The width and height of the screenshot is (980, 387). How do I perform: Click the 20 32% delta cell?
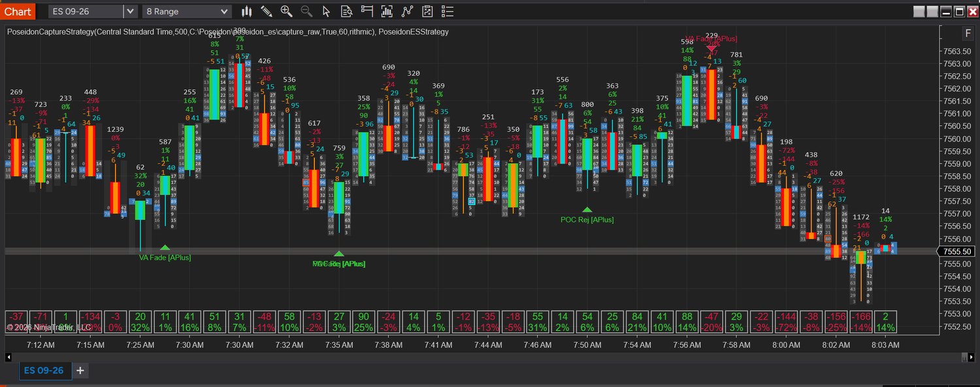coord(140,321)
